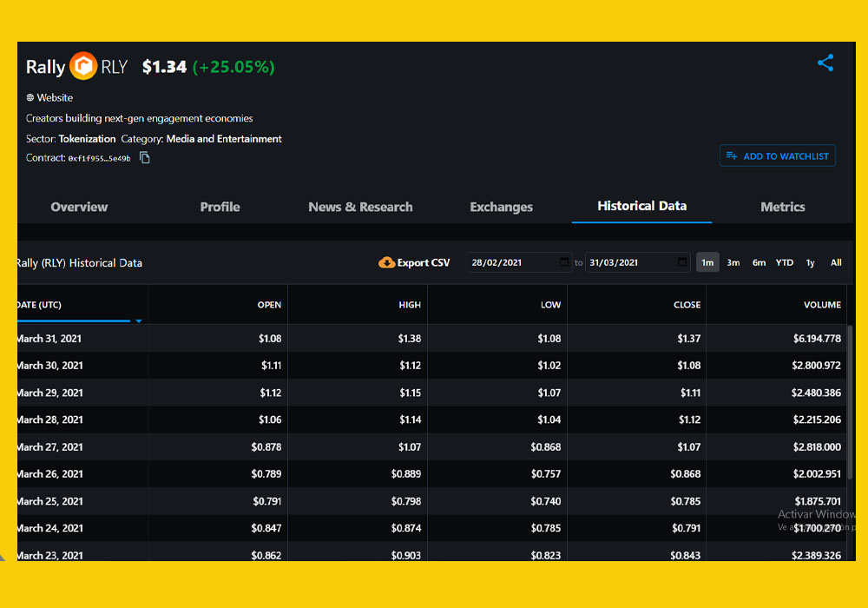Open the News & Research tab
868x608 pixels.
(x=360, y=207)
